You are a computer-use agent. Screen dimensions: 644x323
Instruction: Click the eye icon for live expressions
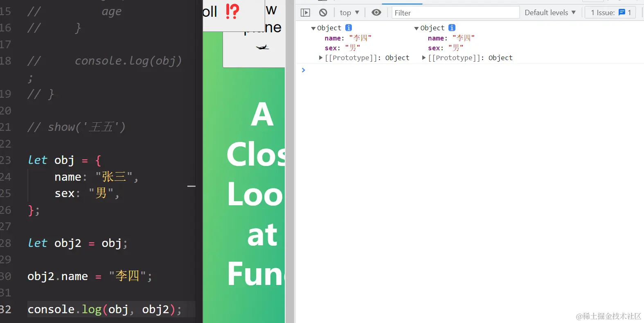[x=376, y=13]
